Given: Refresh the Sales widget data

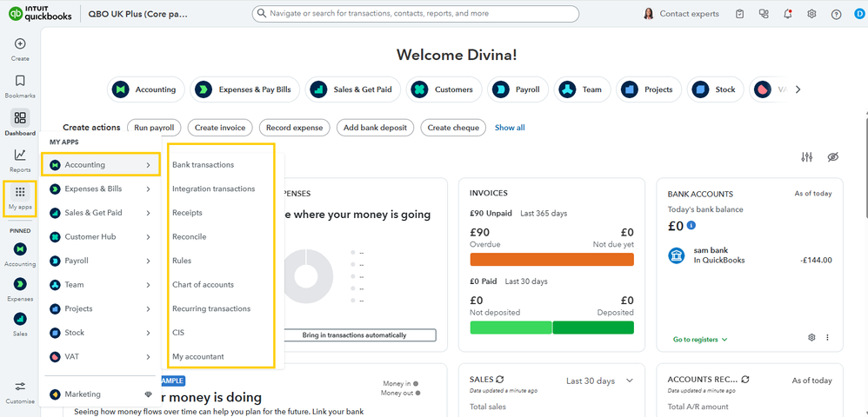Looking at the screenshot, I should pyautogui.click(x=500, y=380).
